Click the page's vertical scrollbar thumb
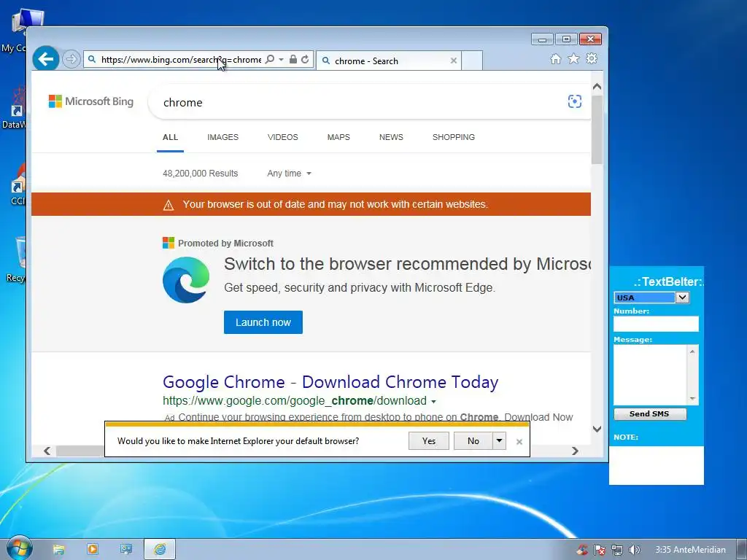The height and width of the screenshot is (560, 747). point(597,130)
